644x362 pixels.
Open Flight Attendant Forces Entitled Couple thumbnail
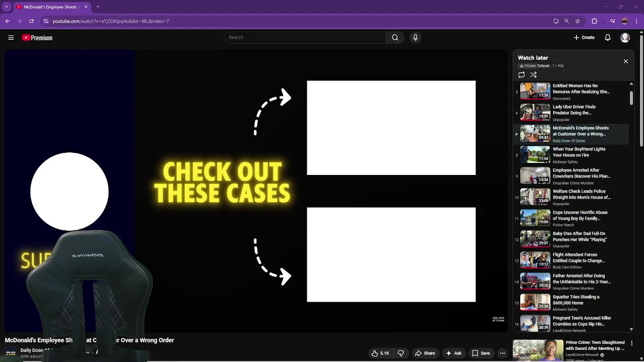tap(535, 260)
